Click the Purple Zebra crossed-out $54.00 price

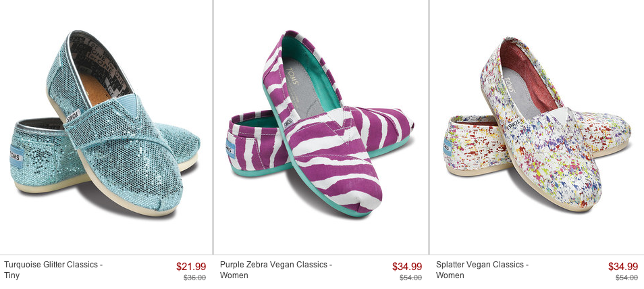pyautogui.click(x=410, y=278)
